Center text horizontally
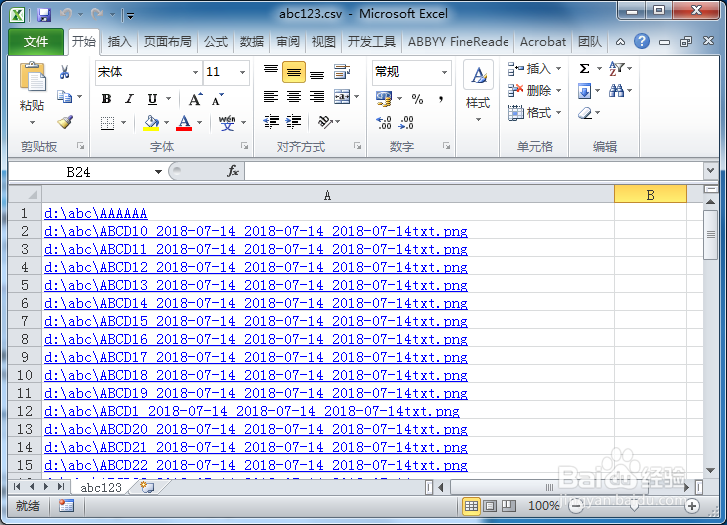This screenshot has width=727, height=525. click(294, 96)
